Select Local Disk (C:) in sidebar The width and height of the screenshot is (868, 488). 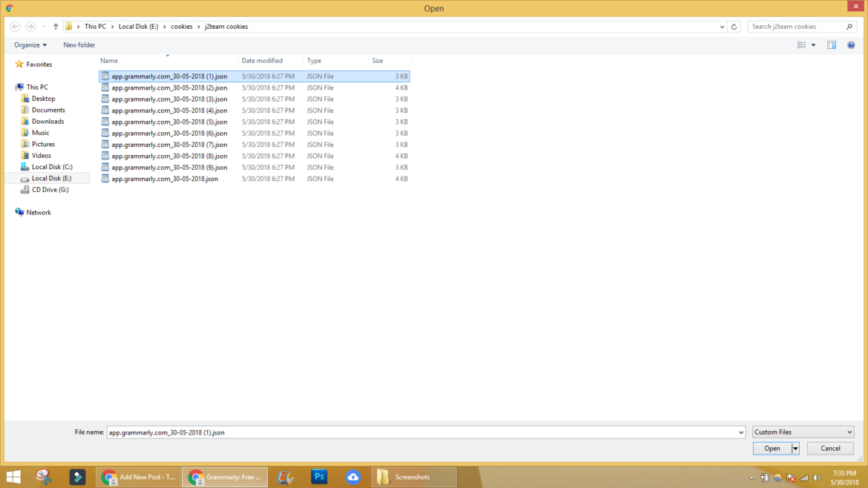(51, 167)
